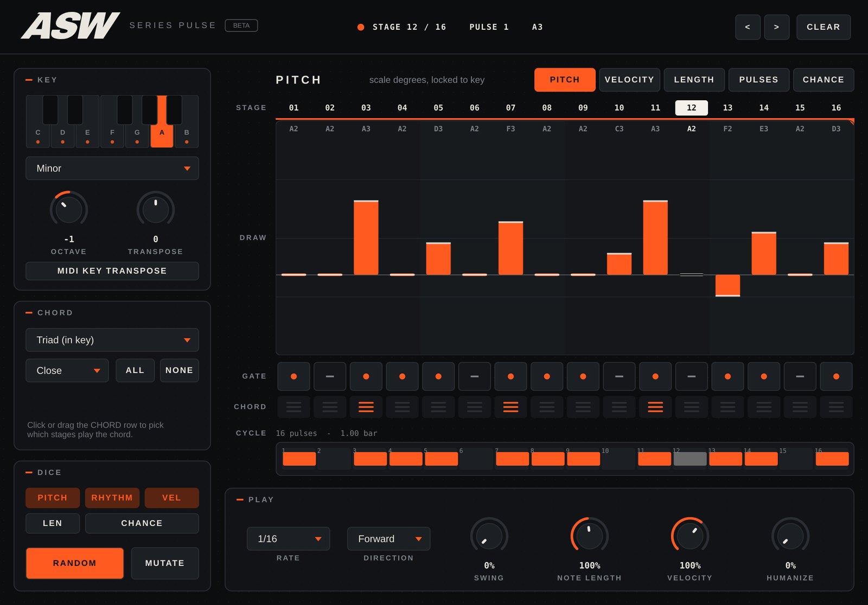The height and width of the screenshot is (605, 868).
Task: Toggle gate for stage 16
Action: point(836,376)
